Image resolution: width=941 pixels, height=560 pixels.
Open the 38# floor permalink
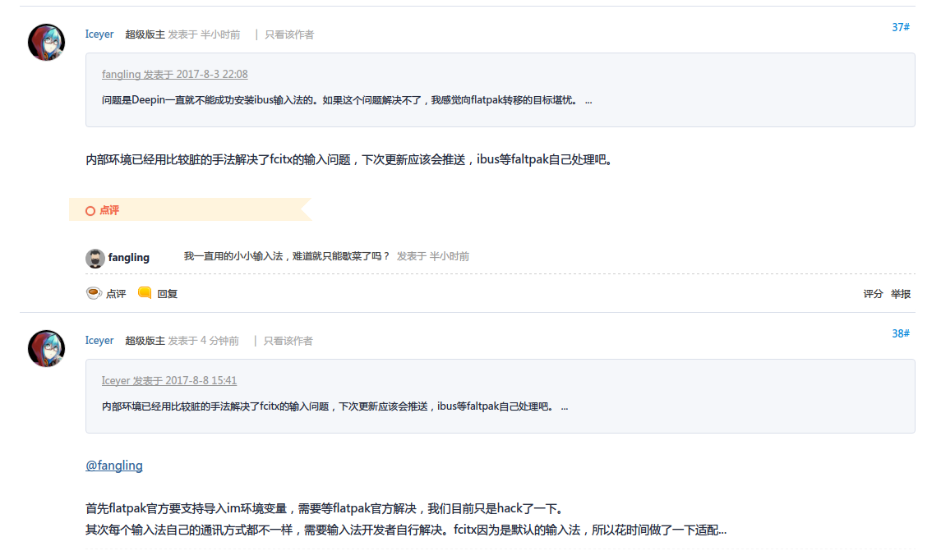coord(900,333)
